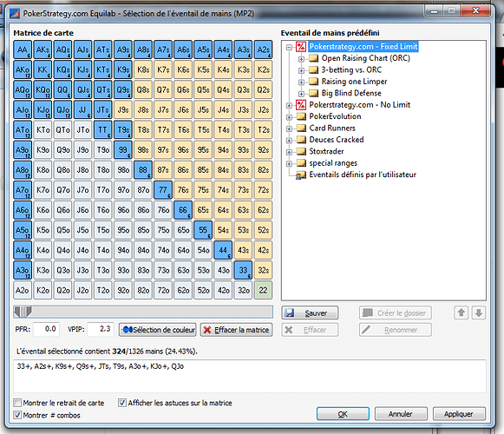Collapse the Pokerstrategy.com Fixed Limit node
The width and height of the screenshot is (504, 434).
[x=289, y=47]
